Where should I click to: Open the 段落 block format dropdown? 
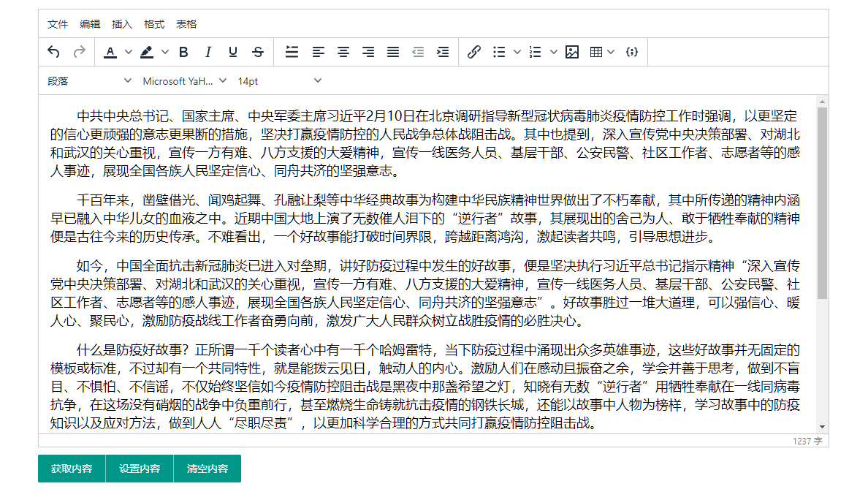[x=89, y=81]
